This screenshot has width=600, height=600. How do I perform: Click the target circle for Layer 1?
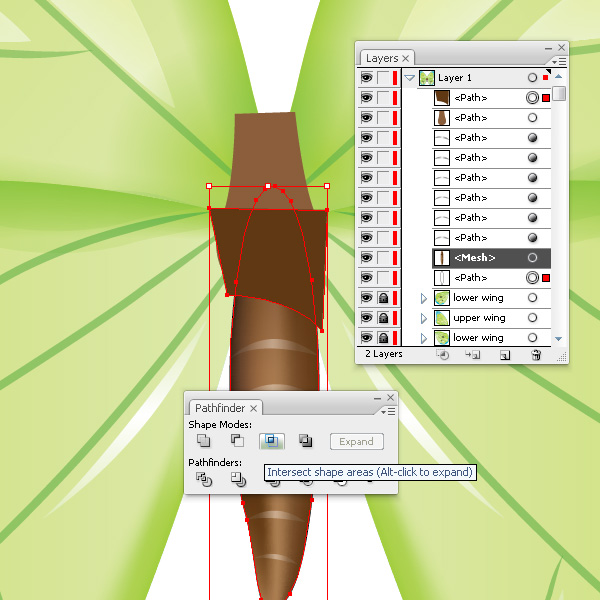(532, 78)
